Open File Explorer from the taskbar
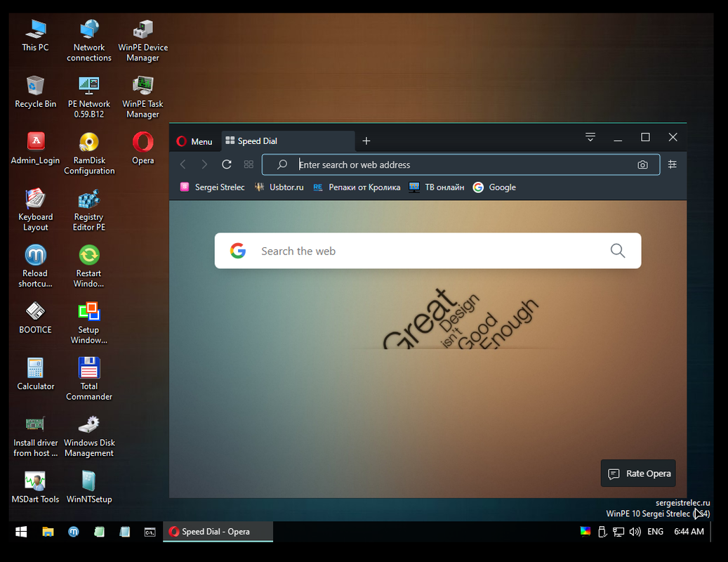 pos(48,532)
